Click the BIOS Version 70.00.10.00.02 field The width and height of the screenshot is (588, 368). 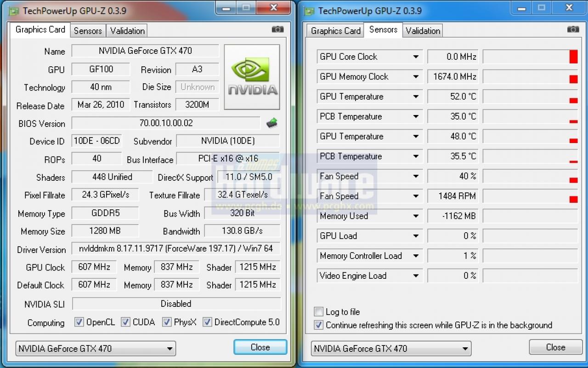pos(166,123)
